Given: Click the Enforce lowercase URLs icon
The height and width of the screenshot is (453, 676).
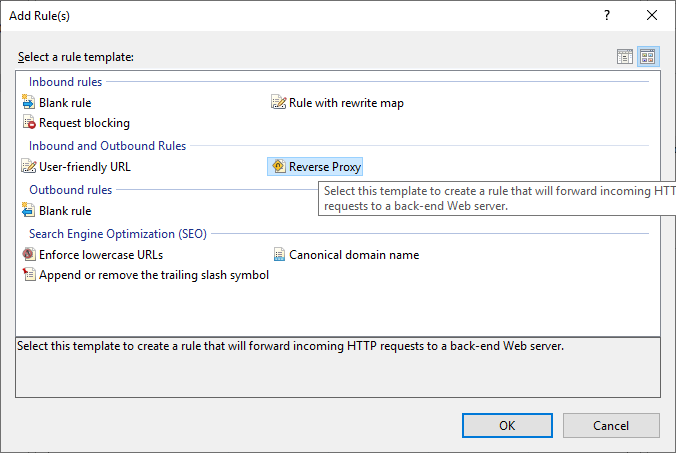Looking at the screenshot, I should (28, 255).
